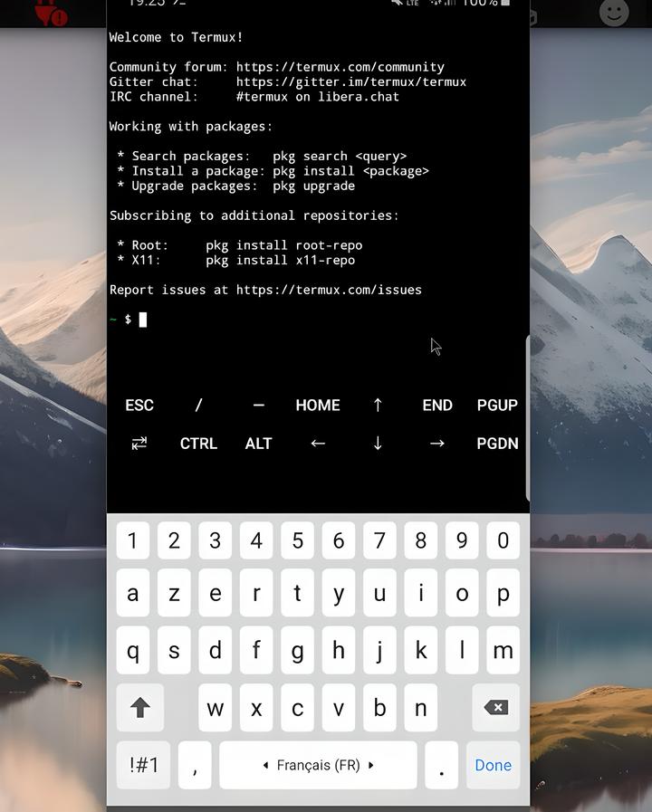Tap letter key m

click(503, 650)
